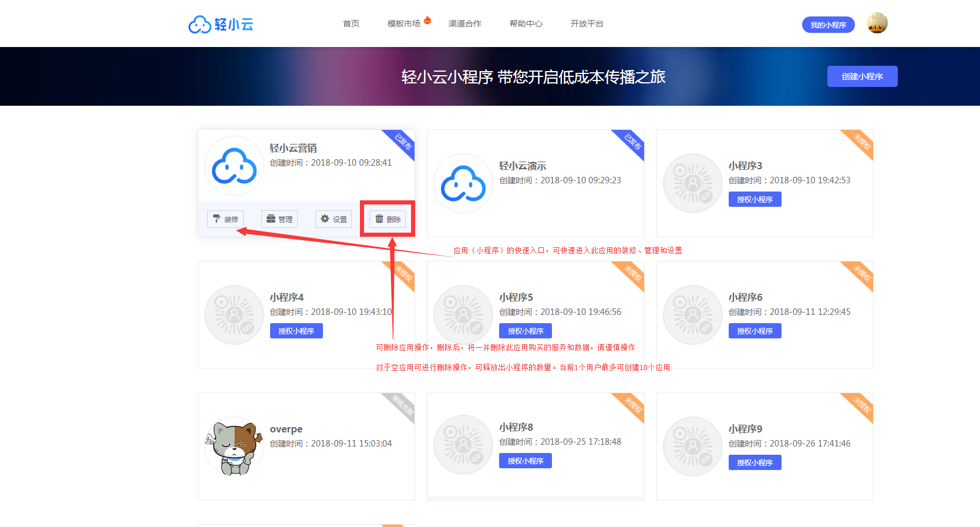
Task: Click the banner slogan 轻小云小程序 带您开启低成本传播之旅
Action: 533,77
